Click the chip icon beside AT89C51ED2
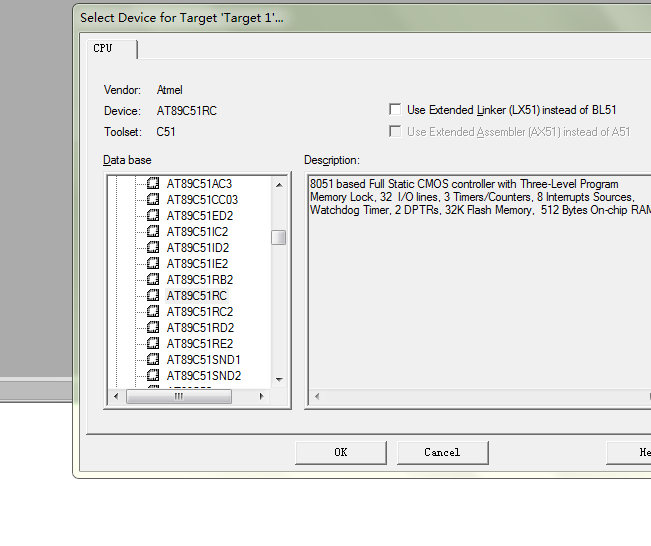 (x=153, y=215)
